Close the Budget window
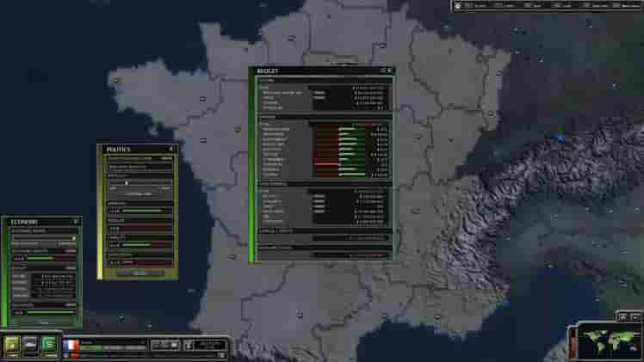644x362 pixels. pos(389,71)
